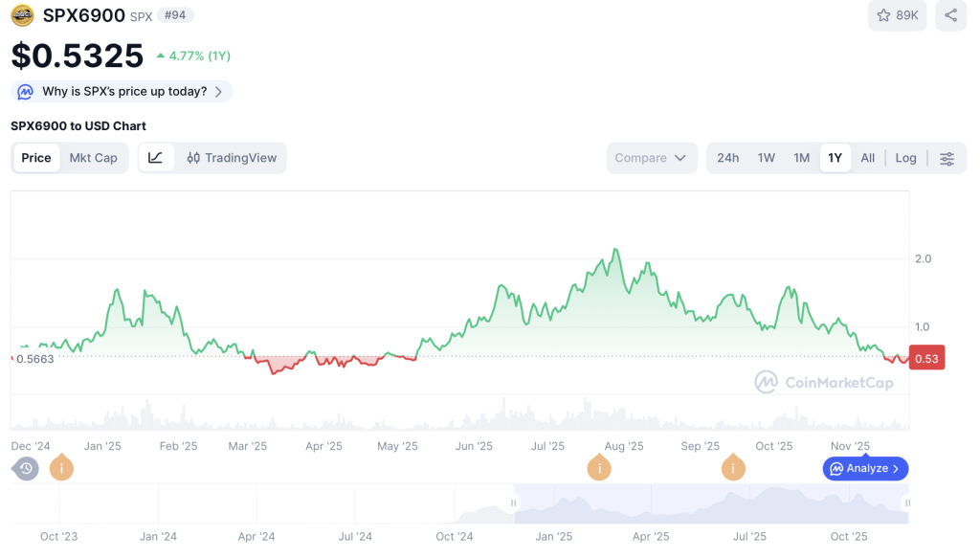The width and height of the screenshot is (980, 558).
Task: Select the 24h time range tab
Action: tap(727, 158)
